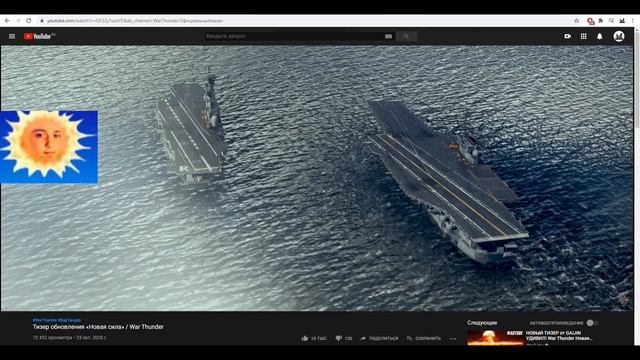640x360 pixels.
Task: Open the red browser extension icon
Action: point(590,21)
